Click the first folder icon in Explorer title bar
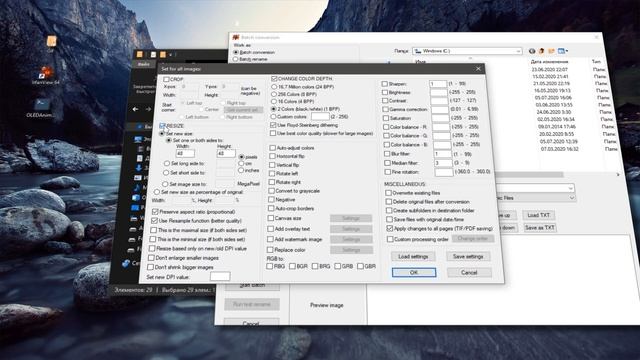640x360 pixels. (x=140, y=54)
